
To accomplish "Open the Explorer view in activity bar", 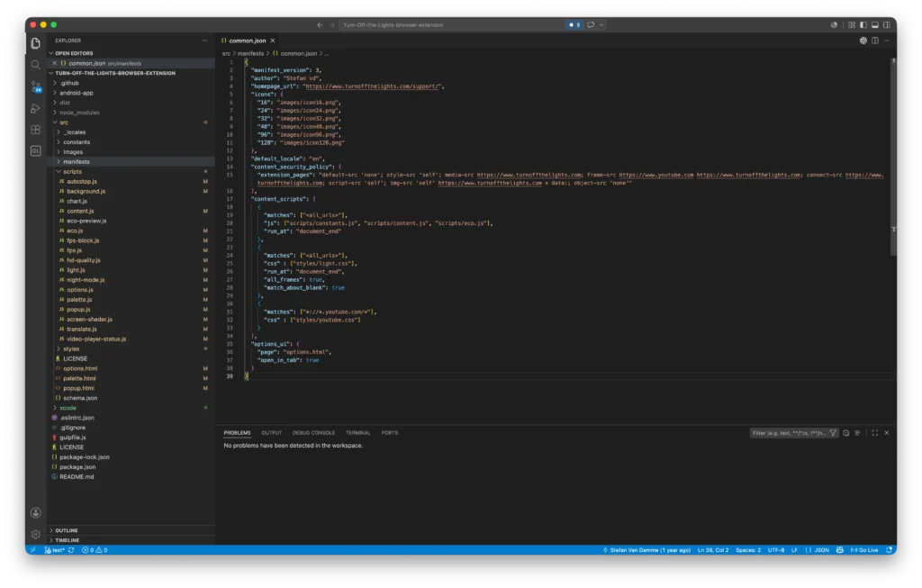I will pyautogui.click(x=36, y=43).
